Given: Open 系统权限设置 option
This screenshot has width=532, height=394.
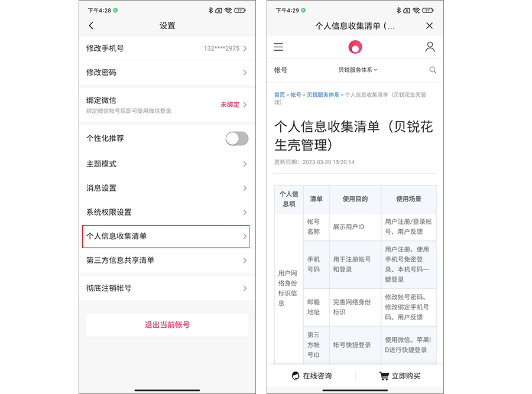Looking at the screenshot, I should [x=167, y=212].
